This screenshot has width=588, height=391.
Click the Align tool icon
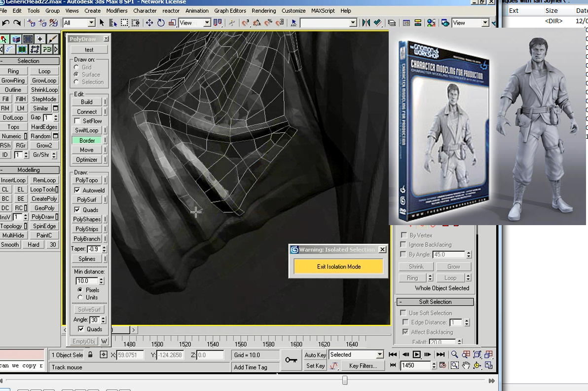[x=378, y=23]
